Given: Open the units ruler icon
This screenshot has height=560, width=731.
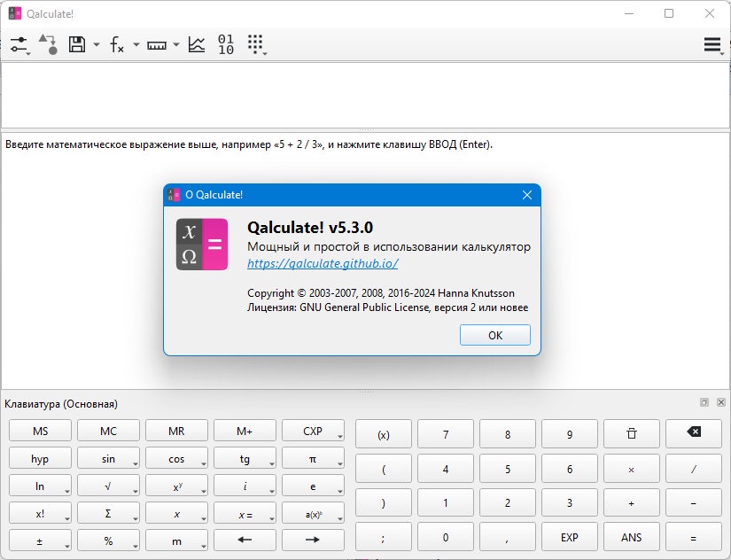Looking at the screenshot, I should coord(157,45).
